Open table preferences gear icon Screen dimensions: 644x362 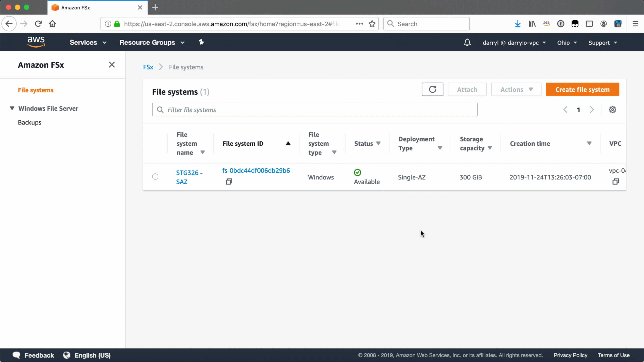(x=612, y=110)
